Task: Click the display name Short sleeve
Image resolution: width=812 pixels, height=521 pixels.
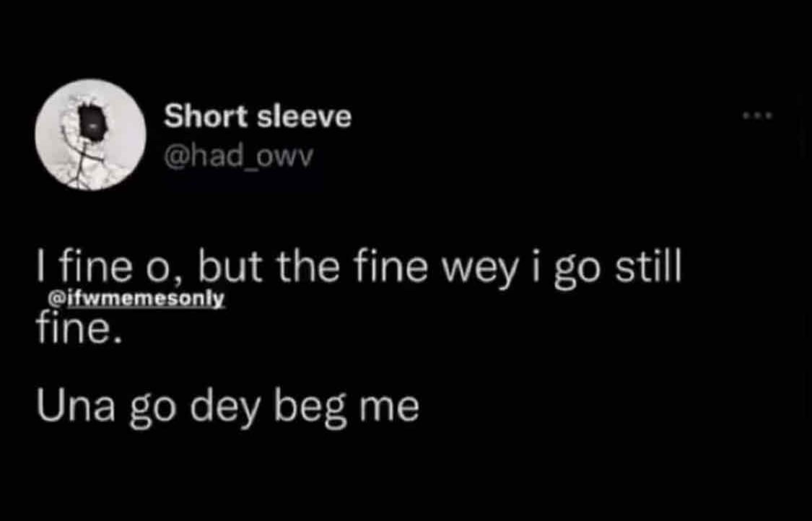Action: click(258, 116)
